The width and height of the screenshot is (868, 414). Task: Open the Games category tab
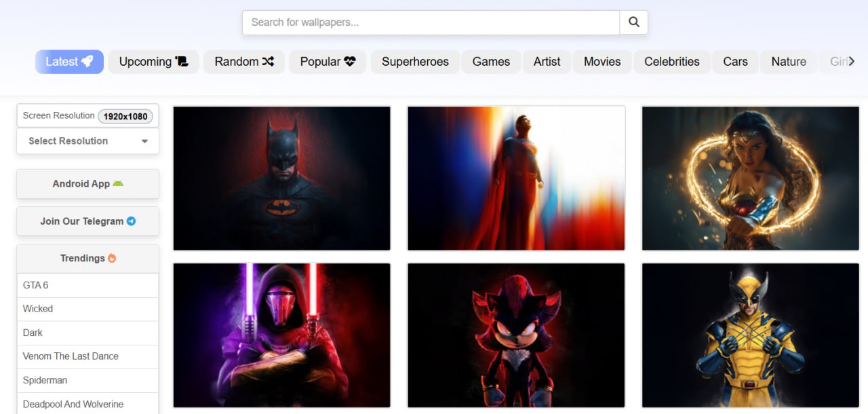point(491,62)
